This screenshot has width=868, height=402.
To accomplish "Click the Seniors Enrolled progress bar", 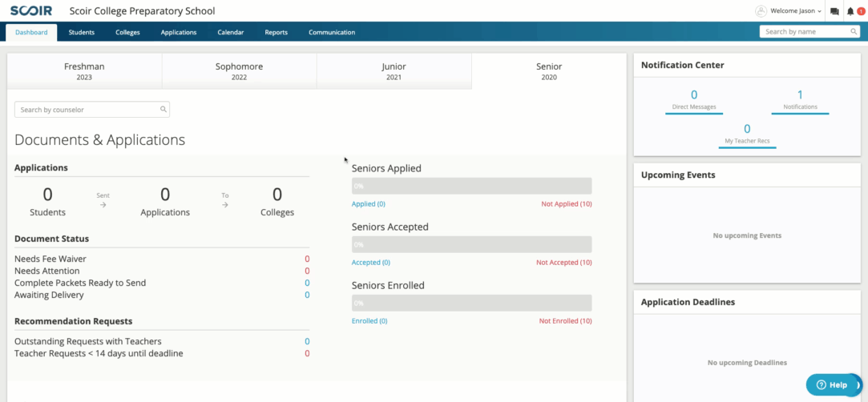I will tap(471, 303).
